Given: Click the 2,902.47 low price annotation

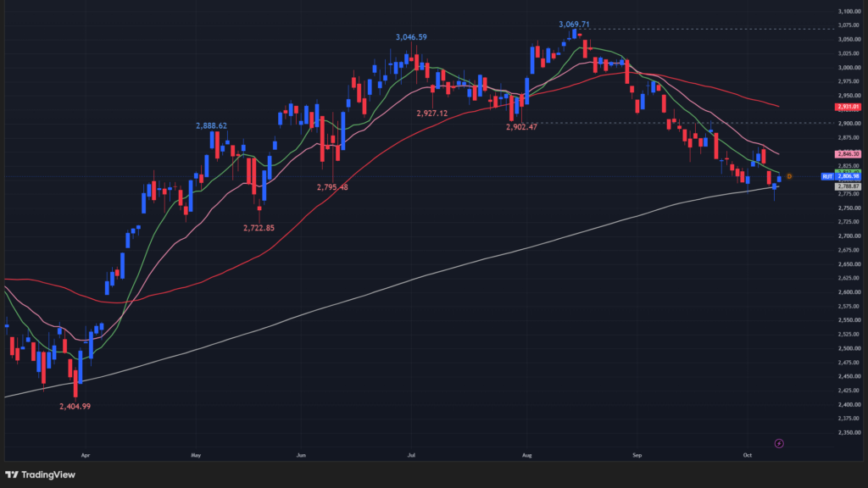Looking at the screenshot, I should (x=521, y=127).
